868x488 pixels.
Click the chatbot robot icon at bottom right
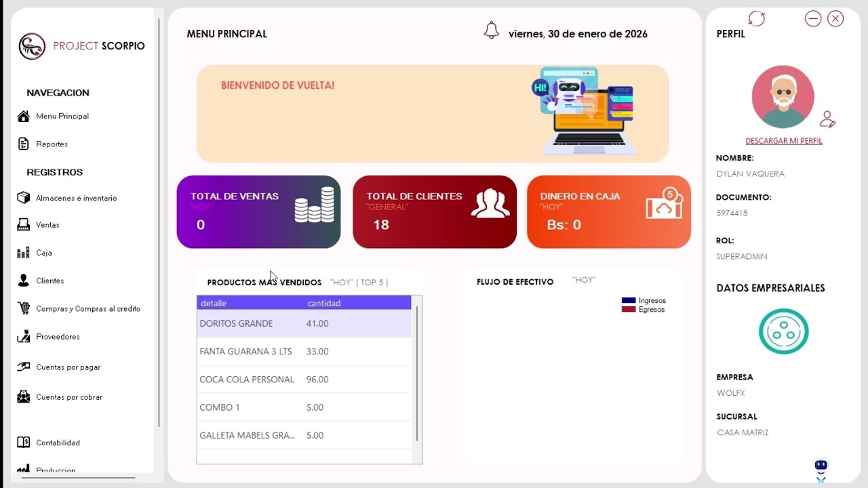pyautogui.click(x=821, y=470)
